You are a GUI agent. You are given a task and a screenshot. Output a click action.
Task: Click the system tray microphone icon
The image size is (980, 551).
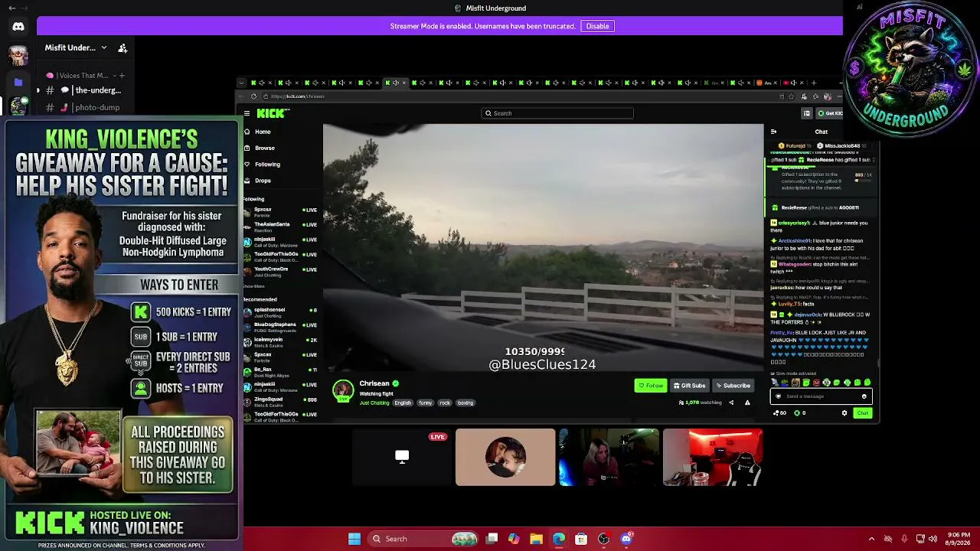pyautogui.click(x=904, y=539)
